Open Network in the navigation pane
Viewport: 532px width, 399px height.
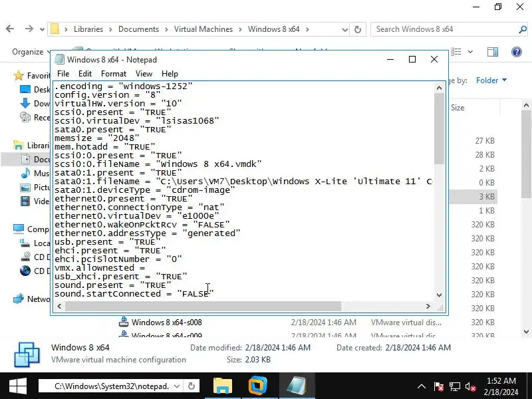click(x=31, y=299)
